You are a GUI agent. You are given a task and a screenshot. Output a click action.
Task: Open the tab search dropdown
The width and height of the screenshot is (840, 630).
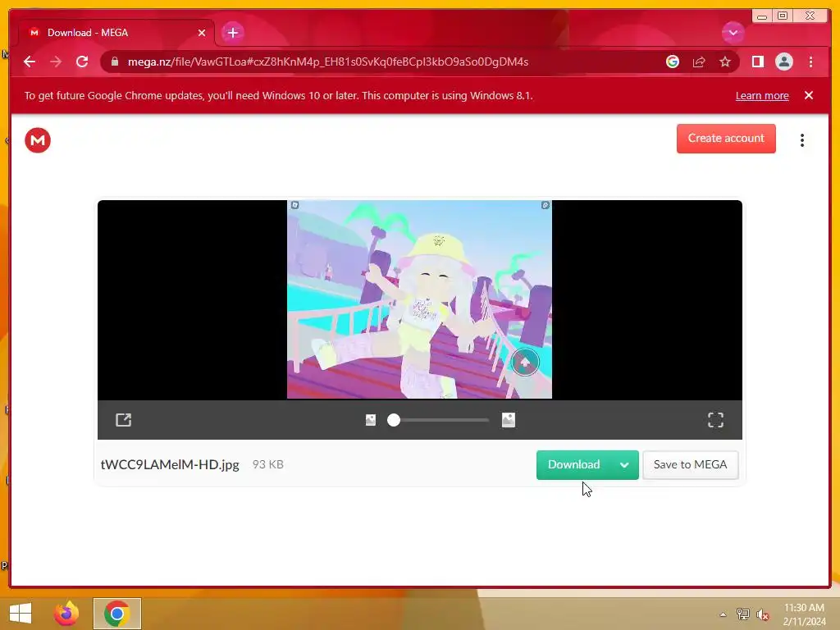pyautogui.click(x=733, y=33)
